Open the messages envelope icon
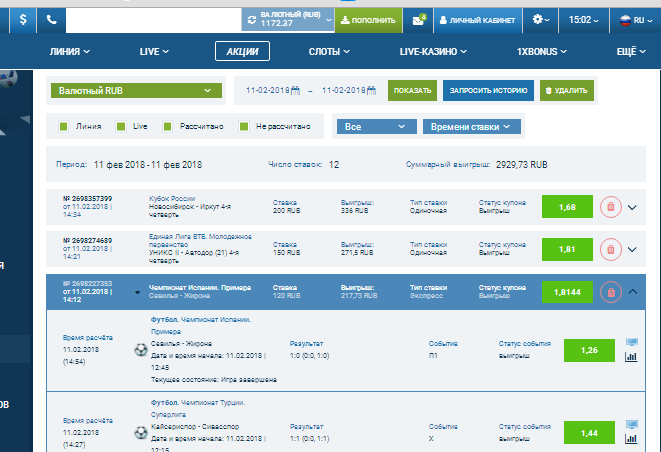The width and height of the screenshot is (661, 452). click(420, 19)
